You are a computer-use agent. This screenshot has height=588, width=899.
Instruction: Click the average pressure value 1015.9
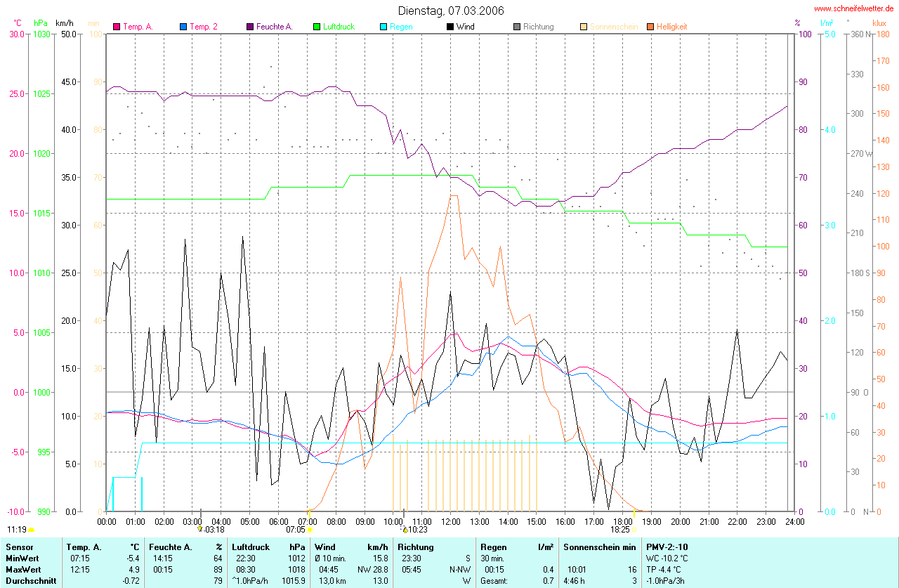click(294, 581)
